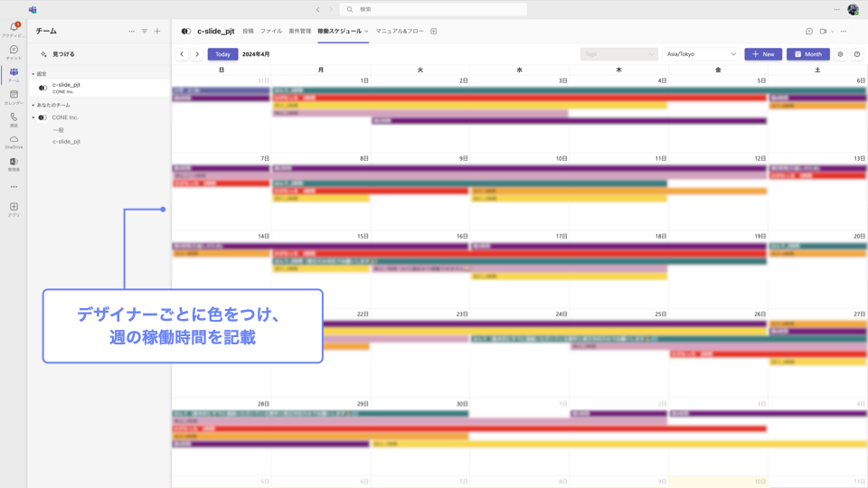868x488 pixels.
Task: Click the 検索 search field
Action: coord(434,9)
